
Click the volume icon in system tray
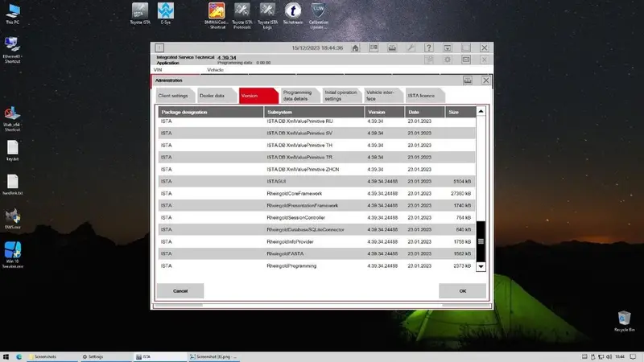click(609, 356)
